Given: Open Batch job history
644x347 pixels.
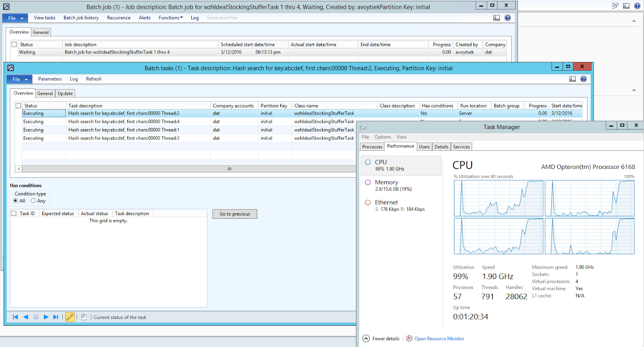Looking at the screenshot, I should (x=81, y=18).
